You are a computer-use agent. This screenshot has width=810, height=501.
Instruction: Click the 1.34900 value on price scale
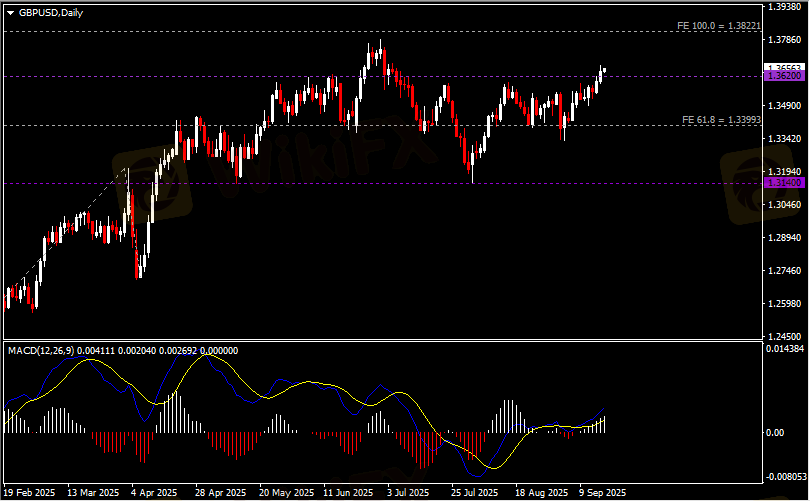point(781,106)
